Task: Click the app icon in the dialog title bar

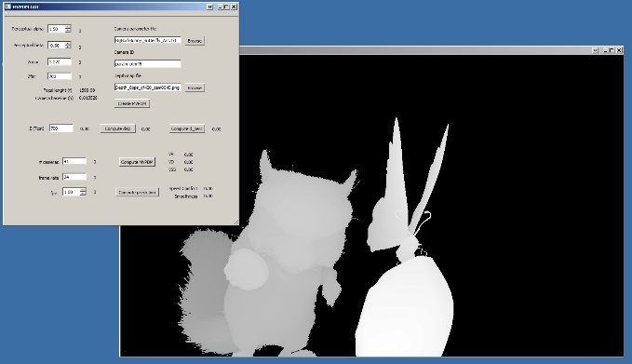Action: click(7, 7)
